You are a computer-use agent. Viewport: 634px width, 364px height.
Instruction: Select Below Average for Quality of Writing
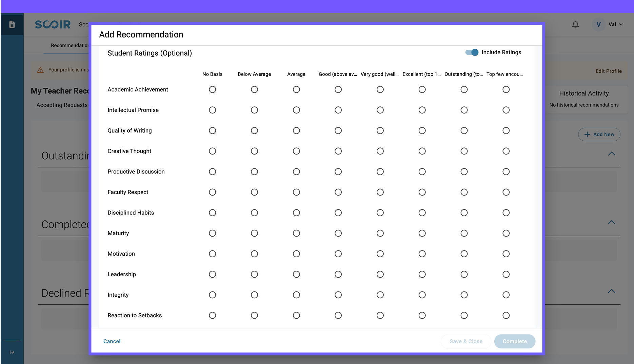[x=254, y=130]
